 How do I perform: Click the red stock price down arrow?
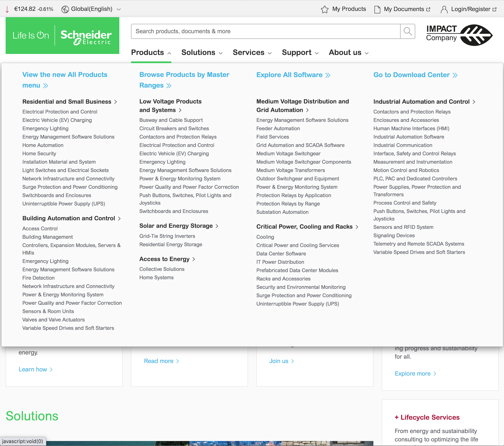[7, 9]
